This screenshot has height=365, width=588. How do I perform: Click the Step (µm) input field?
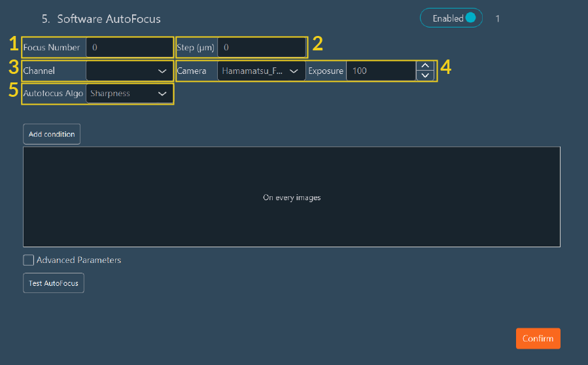[x=261, y=48]
